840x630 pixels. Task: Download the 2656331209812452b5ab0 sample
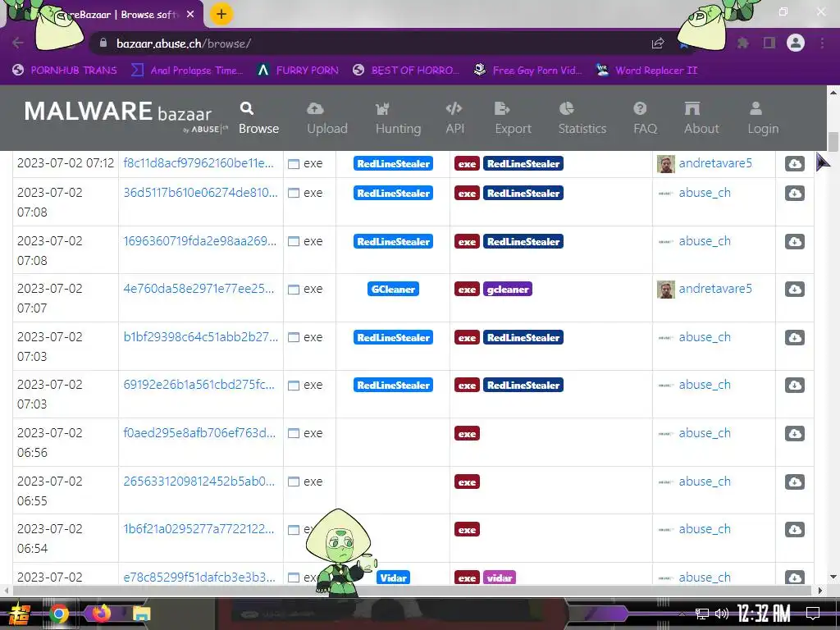point(794,481)
